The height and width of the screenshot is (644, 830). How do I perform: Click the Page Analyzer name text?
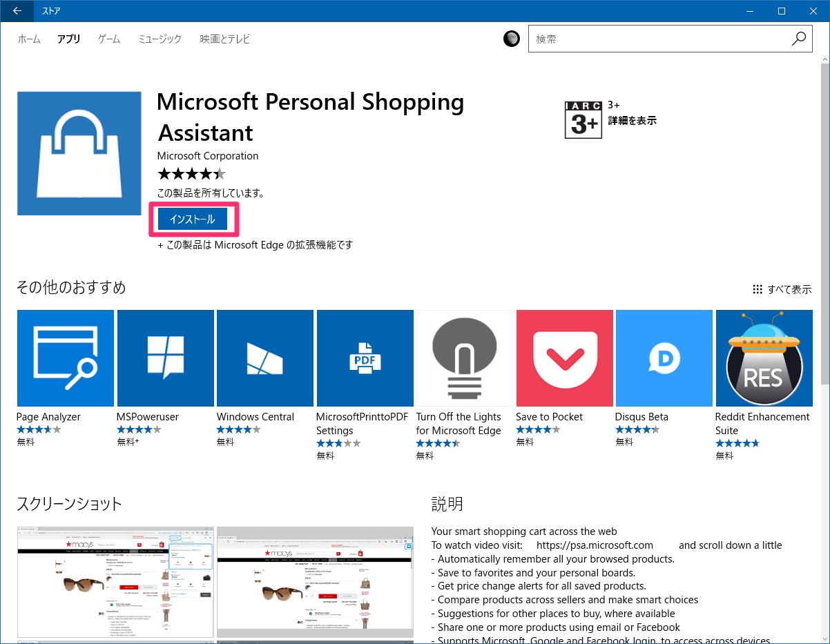pyautogui.click(x=48, y=417)
